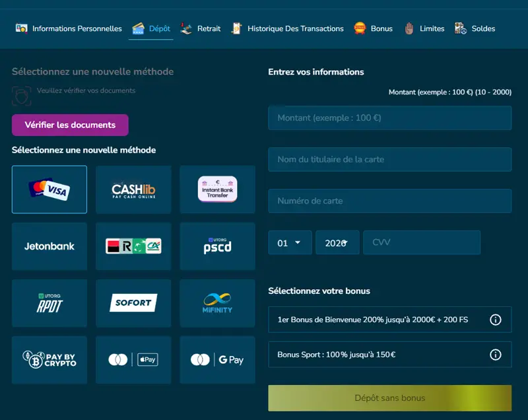
Task: Select the French banks logos payment tile
Action: point(133,246)
